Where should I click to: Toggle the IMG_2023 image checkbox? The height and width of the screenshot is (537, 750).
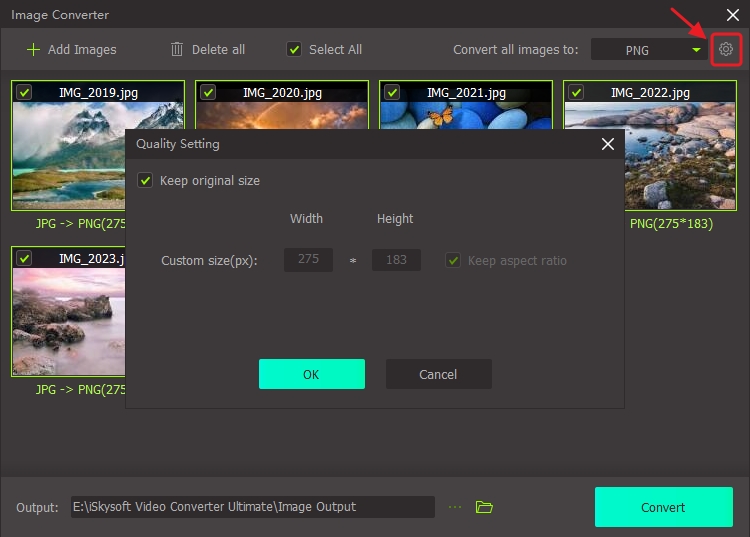pos(25,258)
